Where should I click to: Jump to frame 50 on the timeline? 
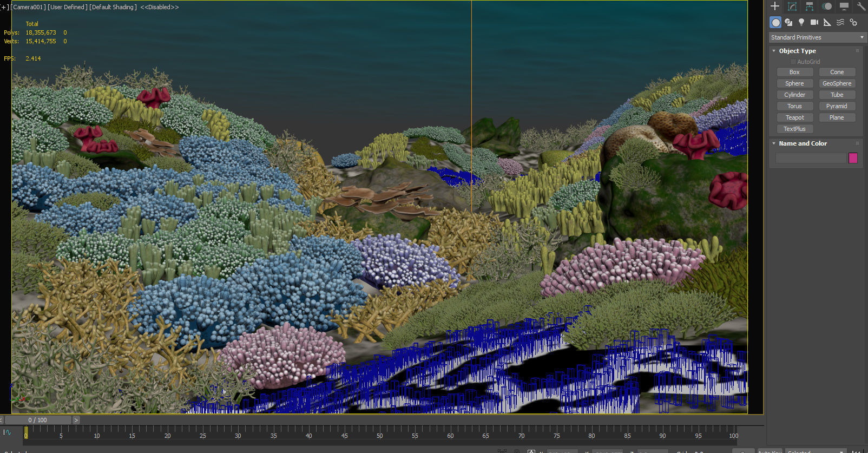379,435
